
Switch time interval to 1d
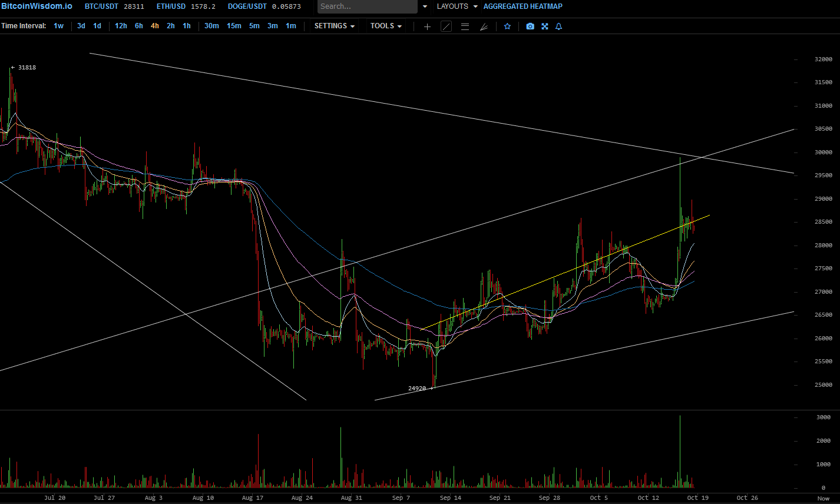click(x=97, y=26)
